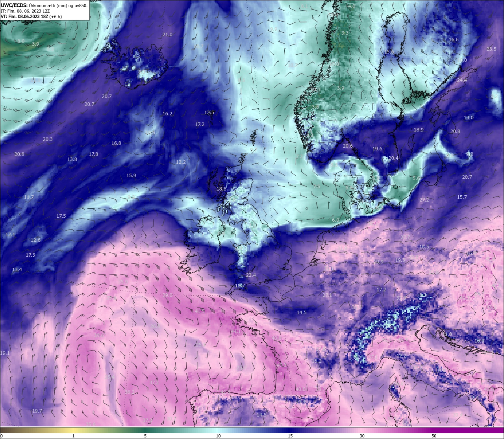Click the 19.1 value at the left edge

pyautogui.click(x=5, y=353)
